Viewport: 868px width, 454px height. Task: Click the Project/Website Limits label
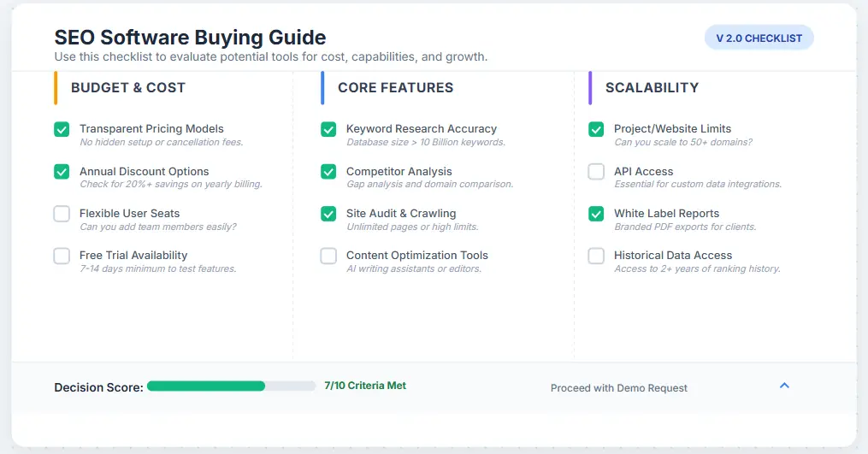tap(672, 128)
